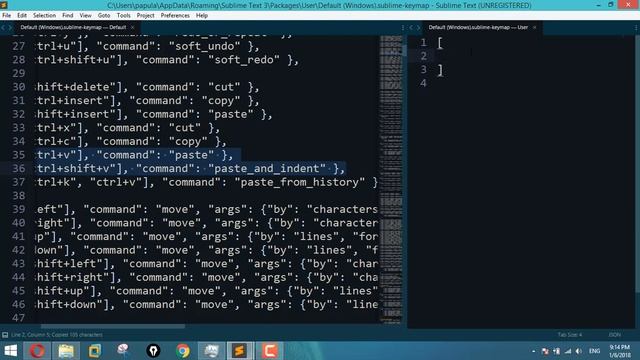Go to previous tab in left pane
The width and height of the screenshot is (640, 360).
tap(3, 27)
